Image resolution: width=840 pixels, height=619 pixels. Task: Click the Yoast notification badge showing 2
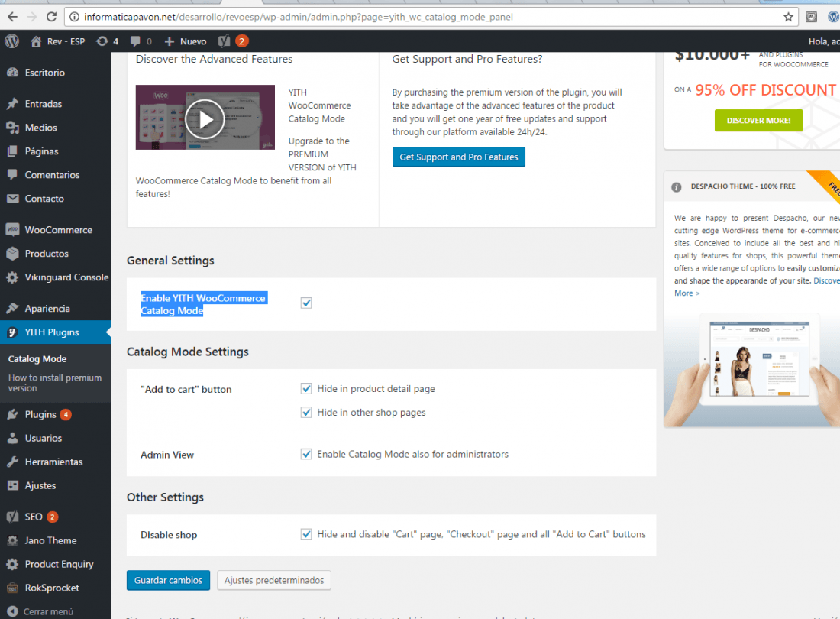coord(241,41)
